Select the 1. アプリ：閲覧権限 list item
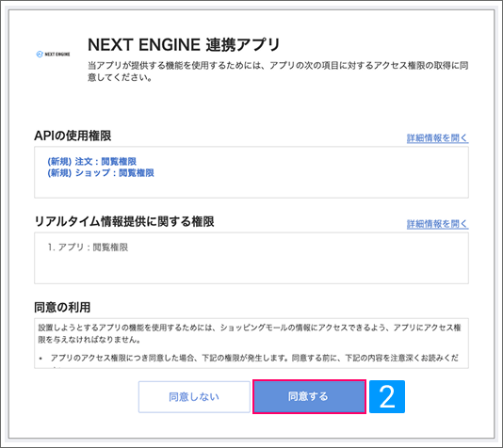This screenshot has width=503, height=448. (88, 248)
